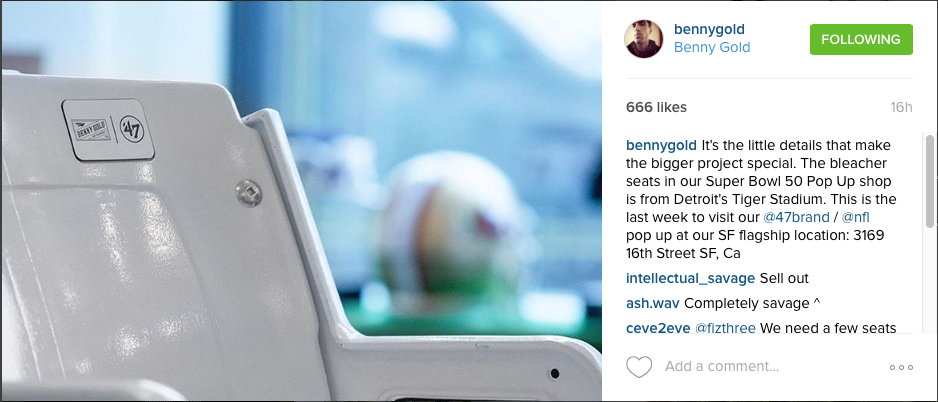Like the post with the heart icon

pyautogui.click(x=639, y=367)
